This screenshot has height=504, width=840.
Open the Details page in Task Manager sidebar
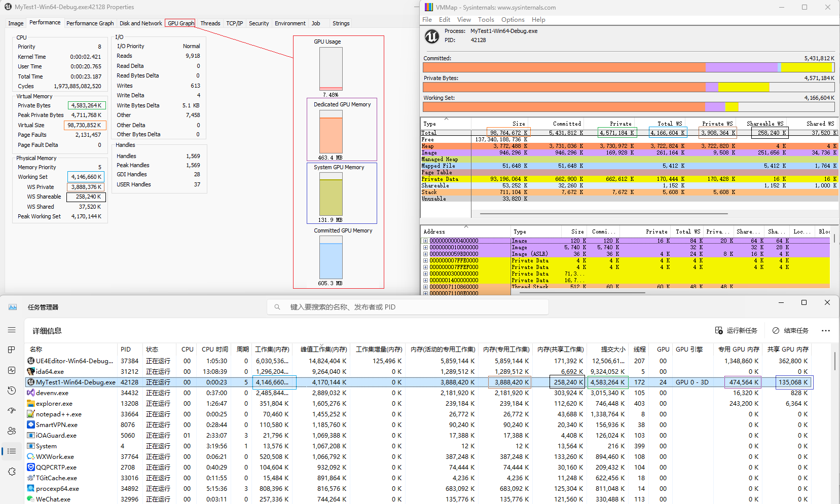pos(12,451)
